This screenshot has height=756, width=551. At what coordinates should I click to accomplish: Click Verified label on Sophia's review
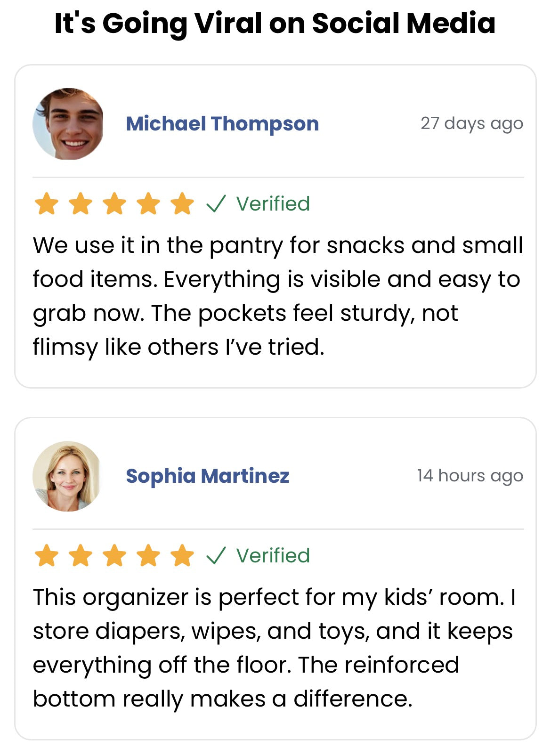click(x=273, y=555)
